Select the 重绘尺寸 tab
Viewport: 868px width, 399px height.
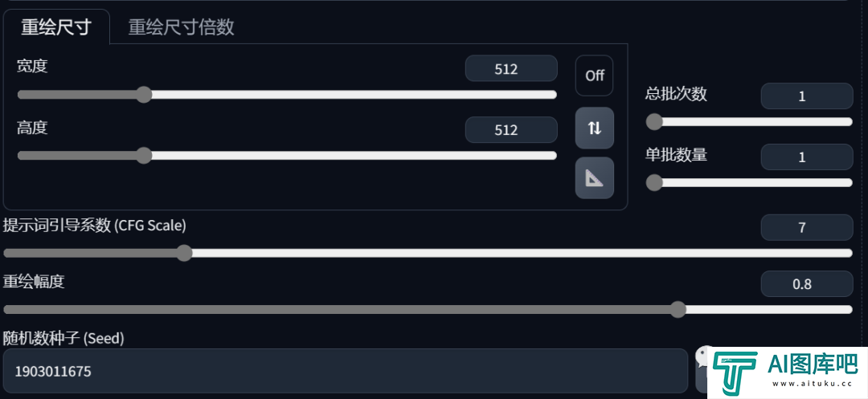56,27
